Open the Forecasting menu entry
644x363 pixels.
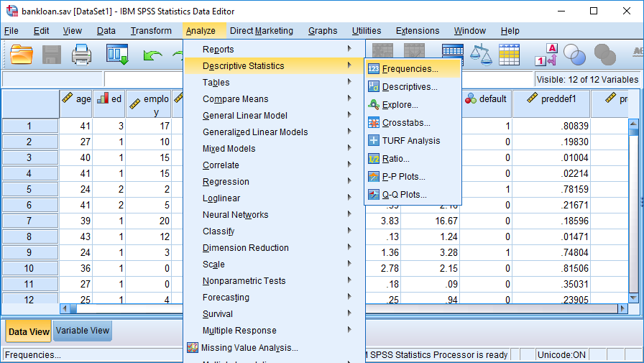275,298
